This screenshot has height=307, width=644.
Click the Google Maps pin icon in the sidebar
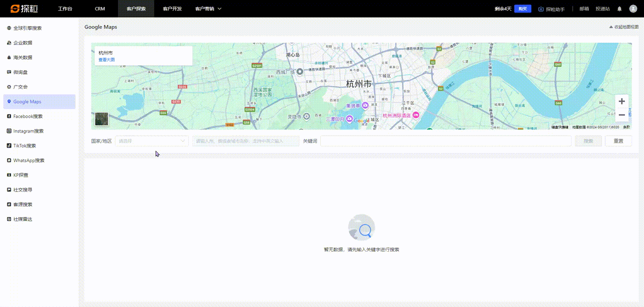(9, 101)
